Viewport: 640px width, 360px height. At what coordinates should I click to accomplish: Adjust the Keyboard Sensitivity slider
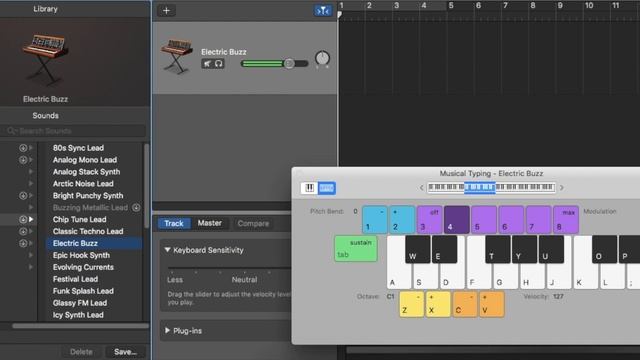229,269
